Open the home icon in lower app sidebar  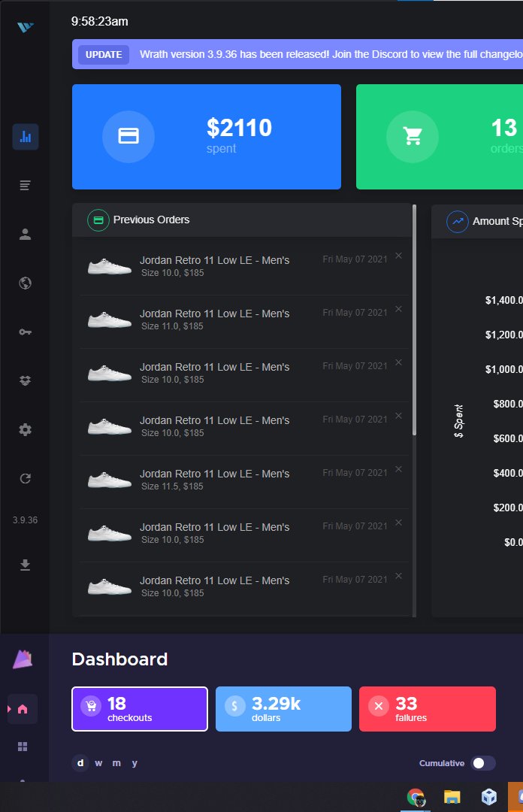click(x=23, y=709)
